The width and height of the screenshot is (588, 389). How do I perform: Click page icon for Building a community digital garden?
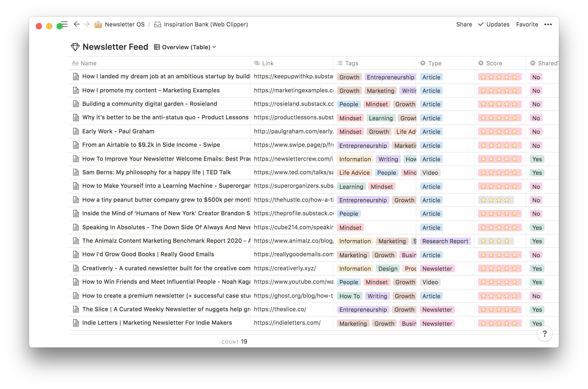[x=76, y=104]
